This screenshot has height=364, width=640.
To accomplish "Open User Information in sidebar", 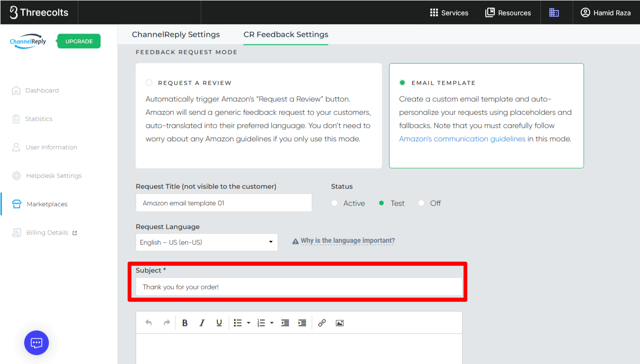I will point(45,147).
